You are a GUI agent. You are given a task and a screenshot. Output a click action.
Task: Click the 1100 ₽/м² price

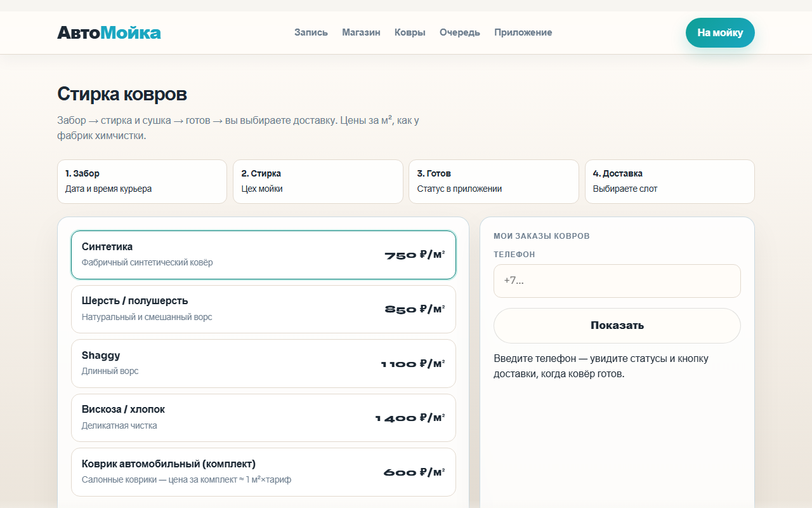tap(413, 364)
